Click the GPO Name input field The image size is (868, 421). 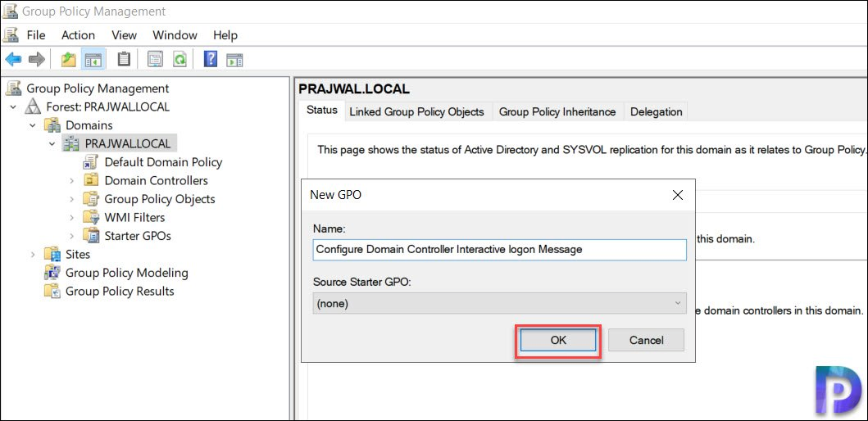(x=499, y=250)
